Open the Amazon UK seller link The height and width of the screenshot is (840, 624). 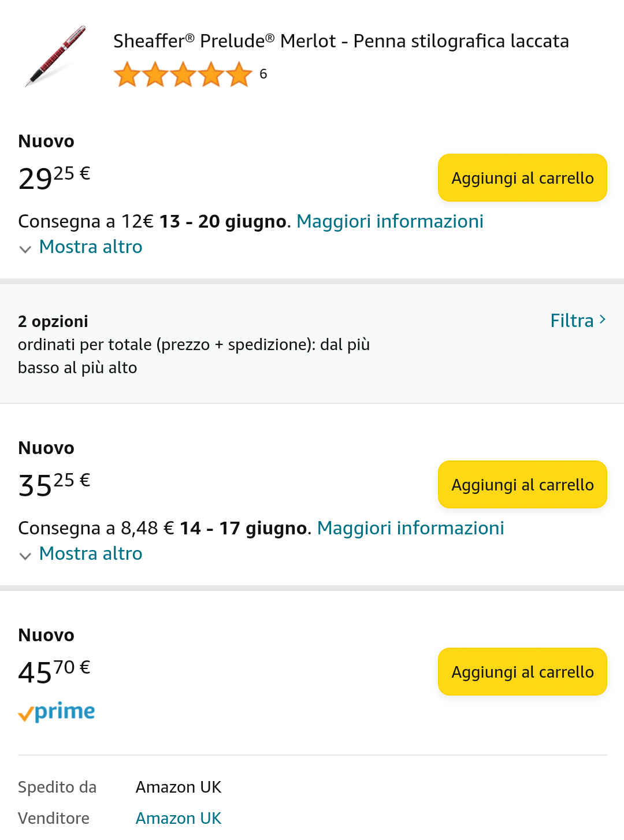(179, 818)
